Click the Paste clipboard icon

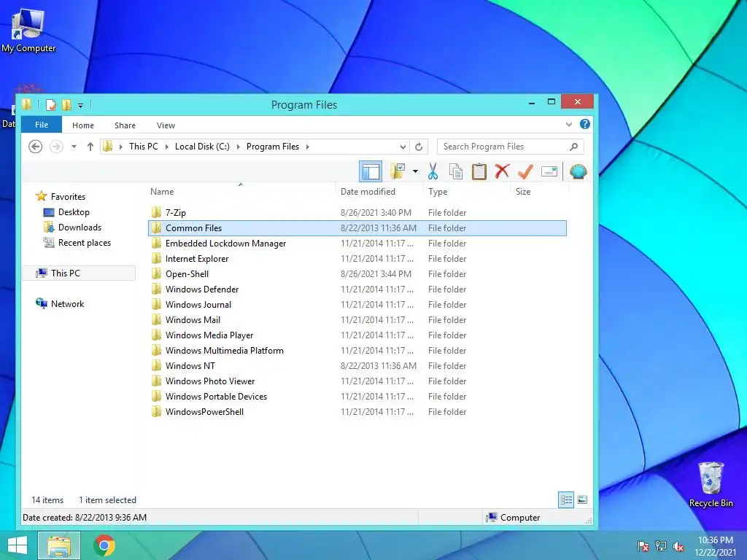479,171
